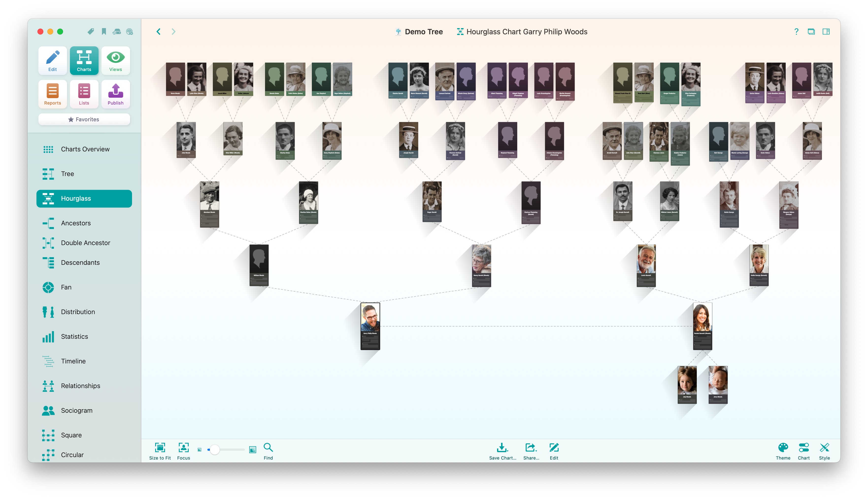Click the Focus icon in bottom toolbar
The height and width of the screenshot is (499, 868).
point(184,447)
